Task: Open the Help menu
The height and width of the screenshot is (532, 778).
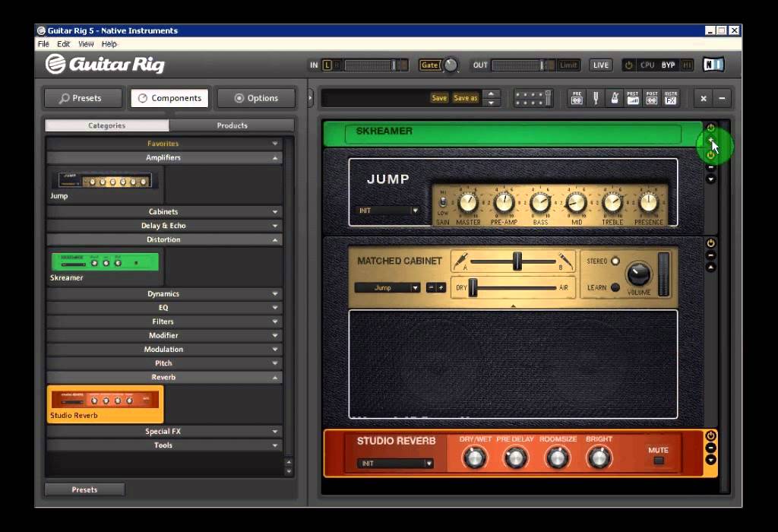Action: tap(109, 44)
